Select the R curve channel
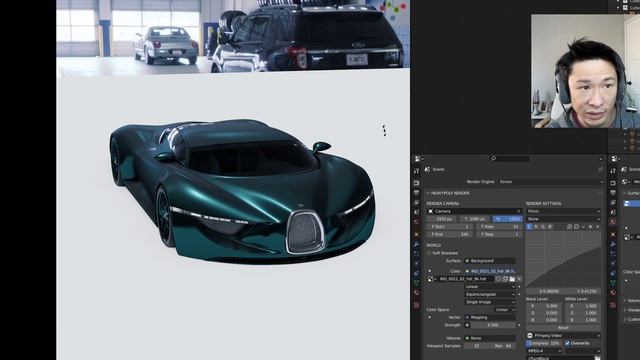Image resolution: width=640 pixels, height=360 pixels. [x=536, y=227]
